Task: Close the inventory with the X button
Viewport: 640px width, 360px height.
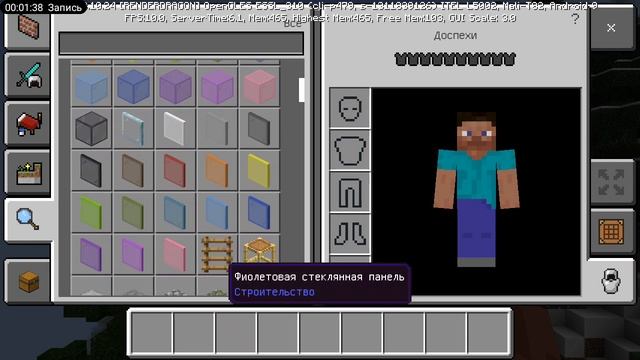Action: pos(611,28)
